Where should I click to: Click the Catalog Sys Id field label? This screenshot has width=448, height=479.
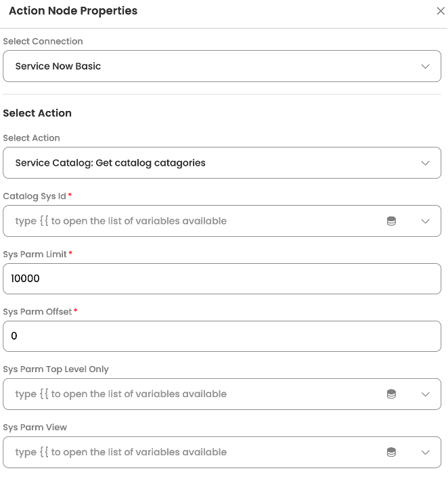pyautogui.click(x=35, y=196)
